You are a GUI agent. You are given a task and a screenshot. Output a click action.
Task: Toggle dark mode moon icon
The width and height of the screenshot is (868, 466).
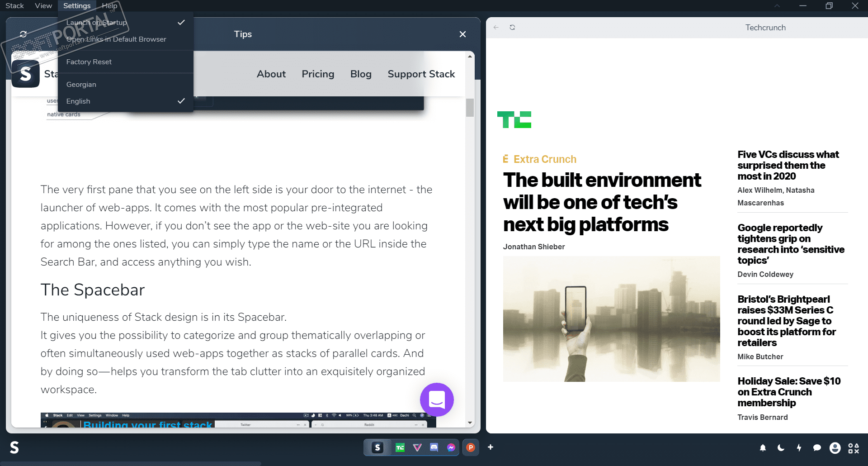pyautogui.click(x=781, y=448)
